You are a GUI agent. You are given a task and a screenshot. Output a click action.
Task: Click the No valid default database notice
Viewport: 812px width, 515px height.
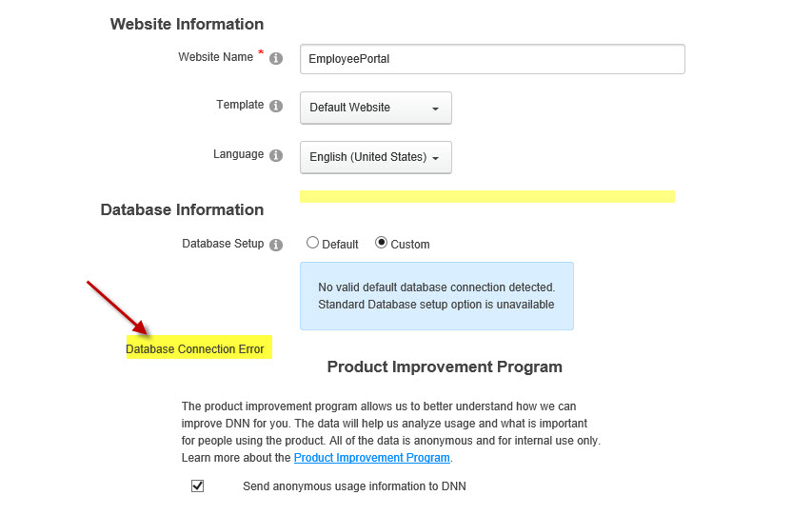[437, 296]
